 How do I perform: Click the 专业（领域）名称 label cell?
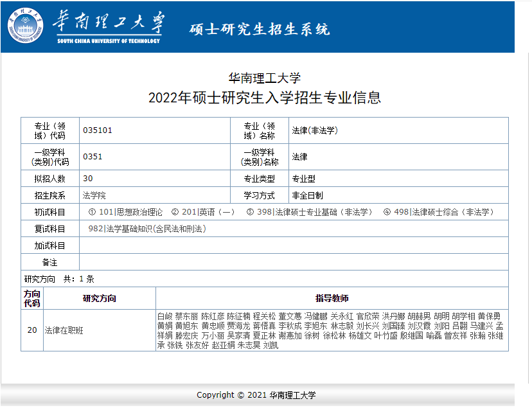(259, 130)
